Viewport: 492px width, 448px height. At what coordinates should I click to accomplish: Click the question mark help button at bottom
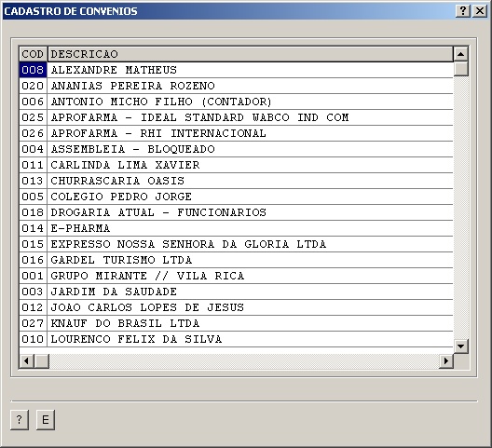tap(20, 419)
